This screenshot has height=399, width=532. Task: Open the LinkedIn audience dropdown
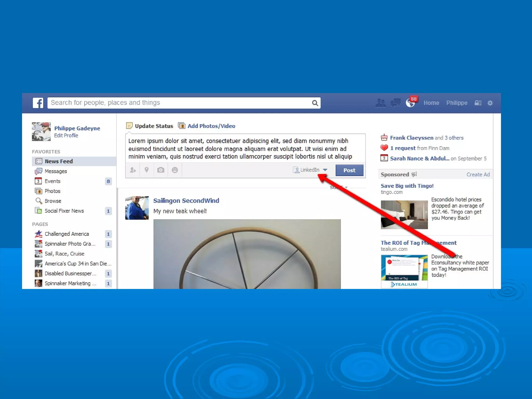tap(310, 170)
